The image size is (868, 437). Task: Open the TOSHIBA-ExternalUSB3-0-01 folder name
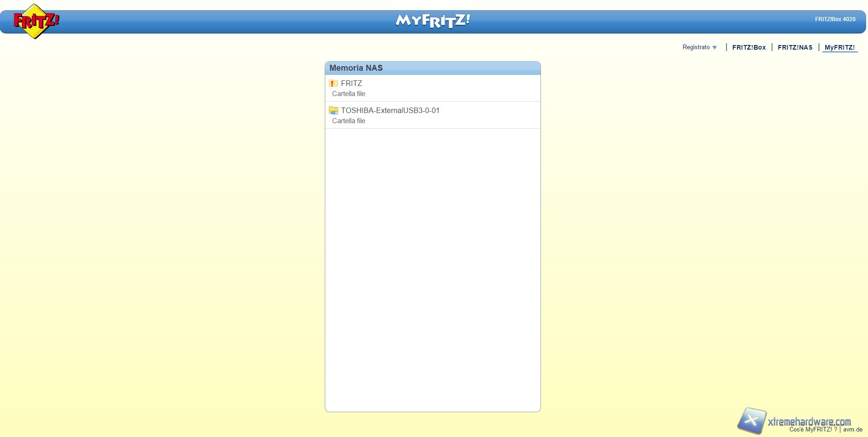pos(390,110)
